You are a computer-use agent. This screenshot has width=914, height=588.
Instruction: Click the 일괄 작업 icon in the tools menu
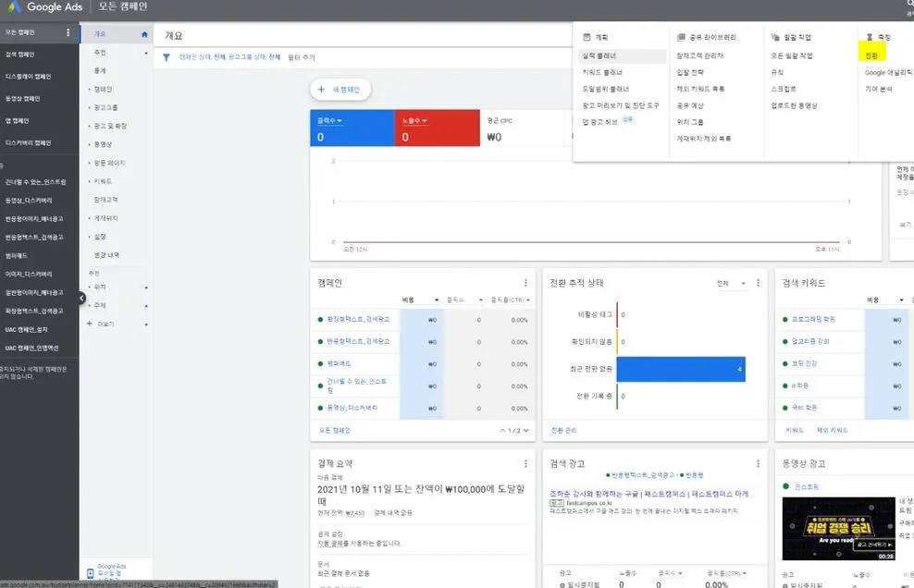click(x=775, y=37)
